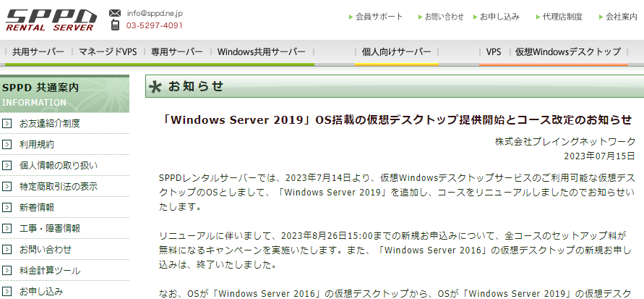The height and width of the screenshot is (299, 644).
Task: Go to sidebar お問い合わせ page
Action: [x=46, y=249]
